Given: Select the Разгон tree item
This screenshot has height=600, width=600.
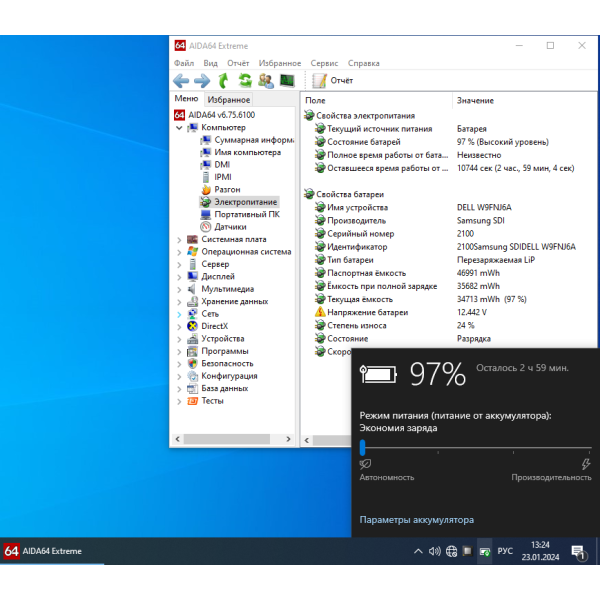Looking at the screenshot, I should (220, 189).
